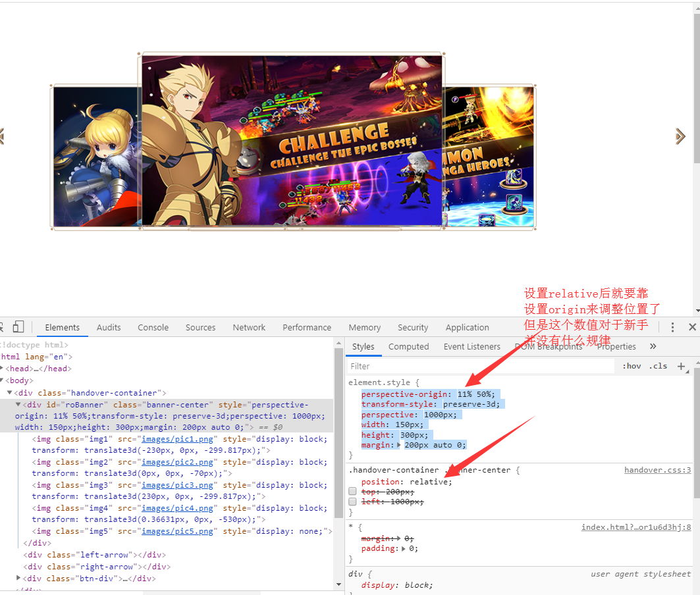
Task: Open the Application tab
Action: [x=467, y=327]
